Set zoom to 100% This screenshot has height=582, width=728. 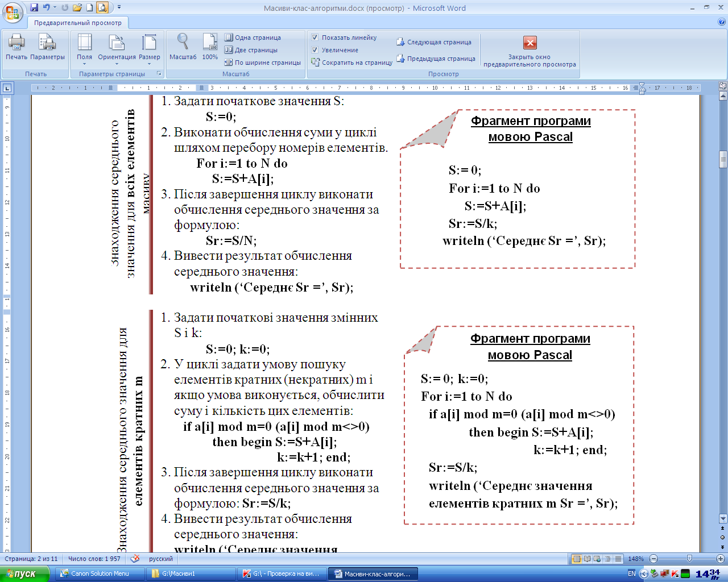210,47
